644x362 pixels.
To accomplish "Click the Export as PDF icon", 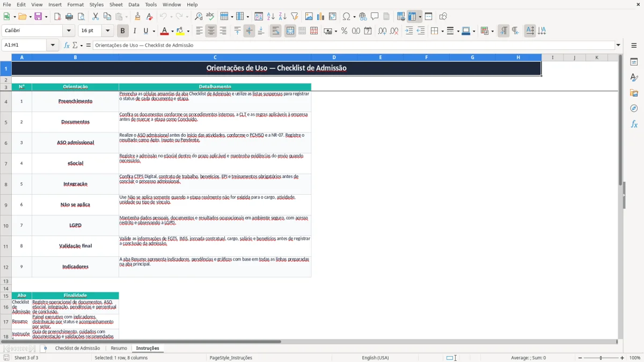I will click(57, 17).
